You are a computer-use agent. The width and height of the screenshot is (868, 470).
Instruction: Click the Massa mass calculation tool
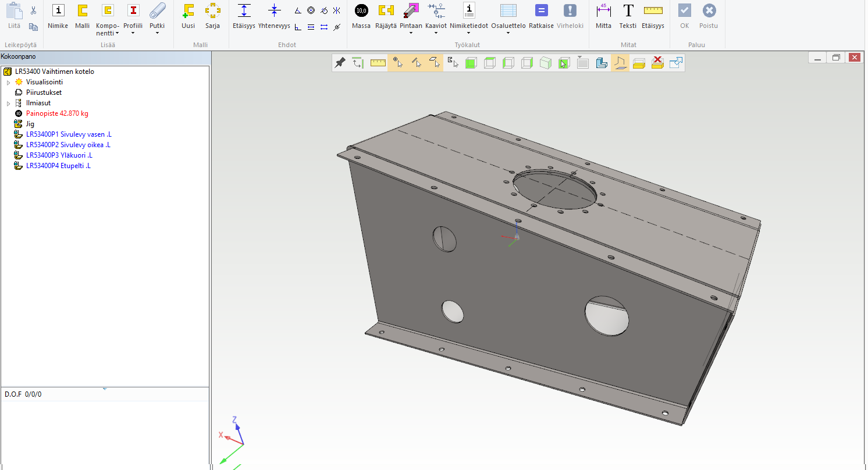click(x=361, y=16)
